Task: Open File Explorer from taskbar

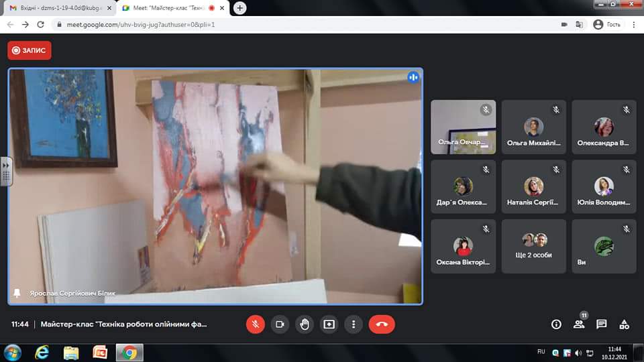Action: [70, 353]
